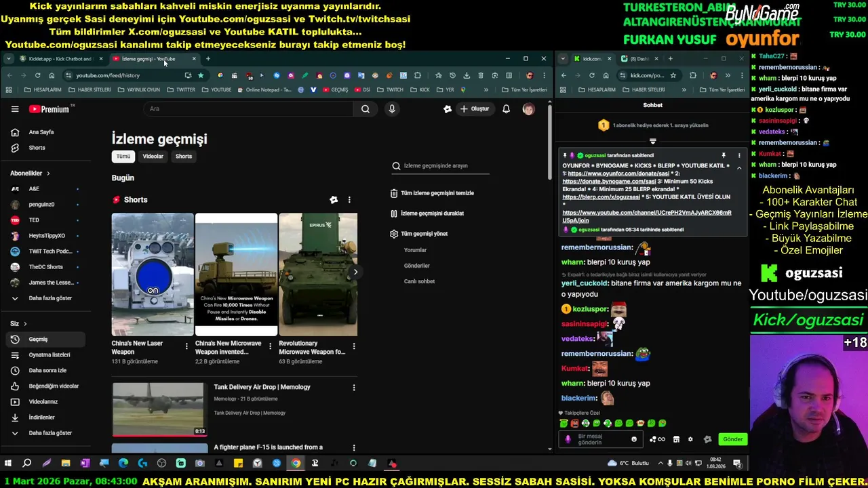
Task: Select the Tümü history filter chip
Action: click(x=123, y=157)
